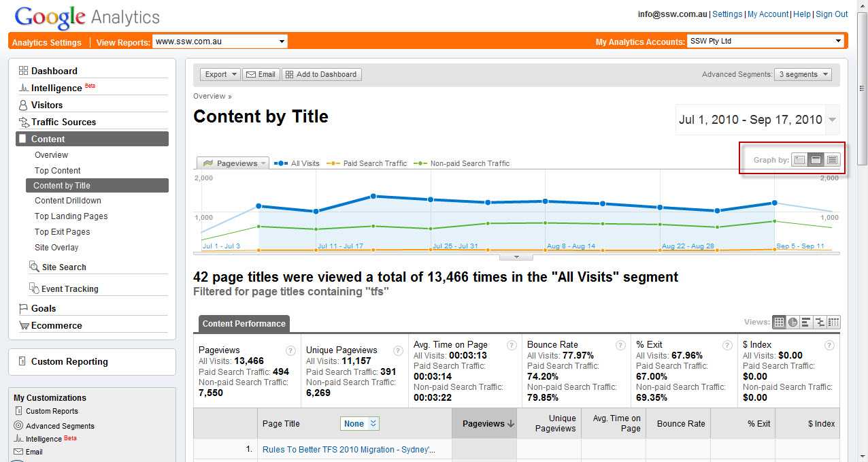Expand the Advanced Segments dropdown
Screen dimensions: 868x462
tap(803, 74)
